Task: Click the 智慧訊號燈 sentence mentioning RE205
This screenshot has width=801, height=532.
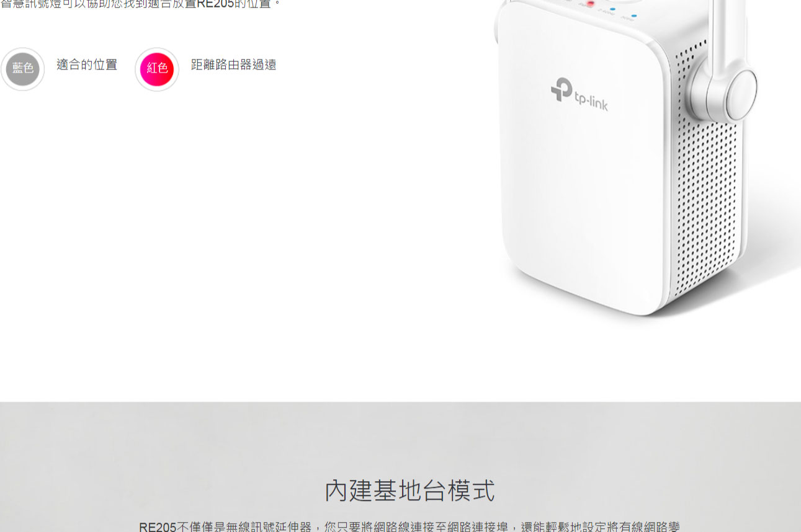Action: coord(141,4)
